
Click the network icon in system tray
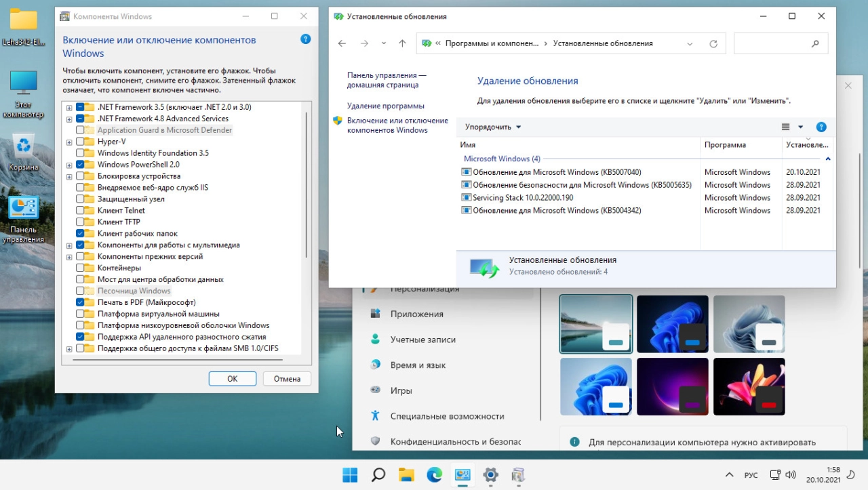pyautogui.click(x=774, y=475)
